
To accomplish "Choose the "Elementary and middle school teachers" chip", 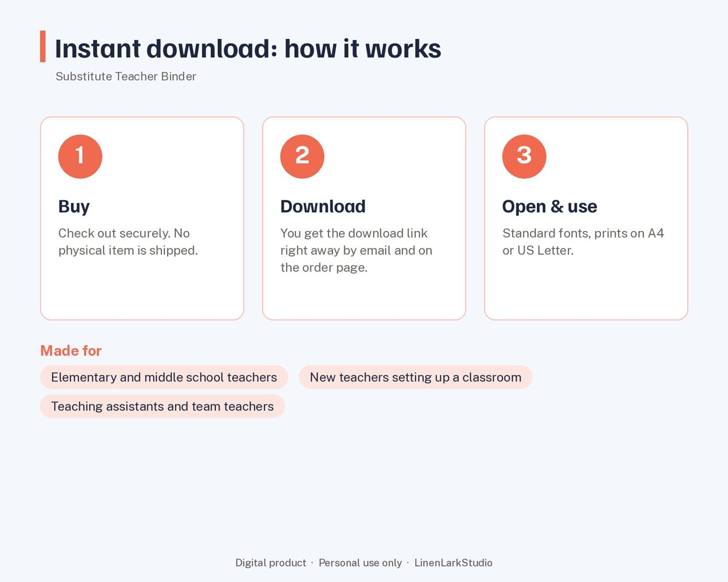I will (x=164, y=377).
